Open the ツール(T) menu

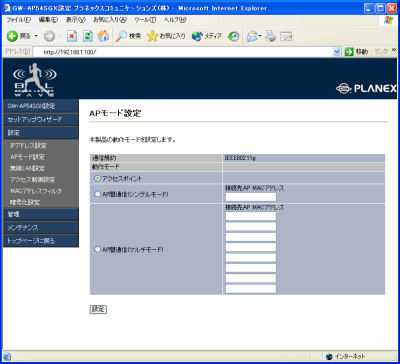point(145,20)
